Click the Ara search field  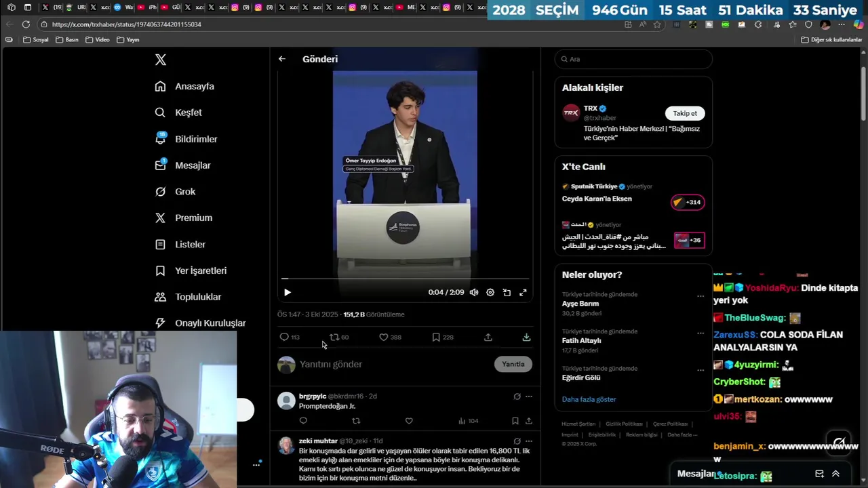[633, 59]
